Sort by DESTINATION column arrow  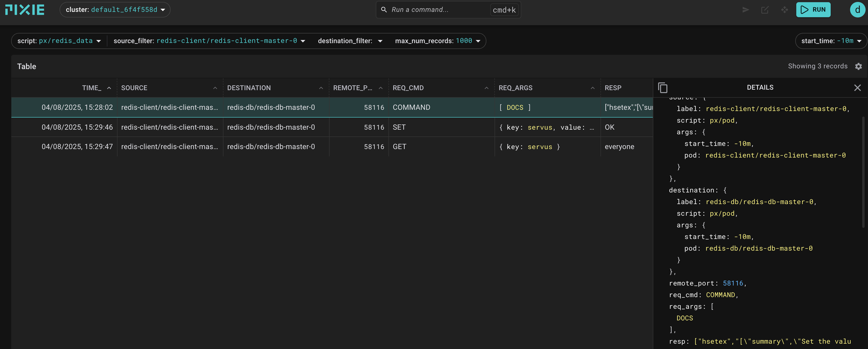pos(321,88)
